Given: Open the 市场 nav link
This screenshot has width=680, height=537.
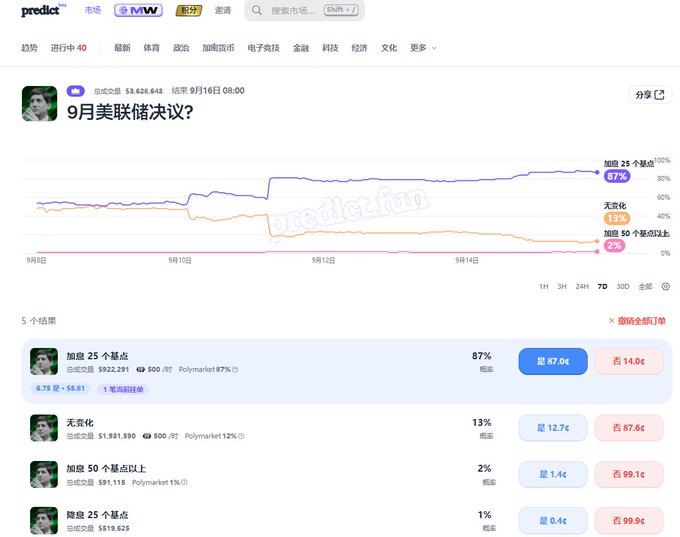Looking at the screenshot, I should point(93,10).
